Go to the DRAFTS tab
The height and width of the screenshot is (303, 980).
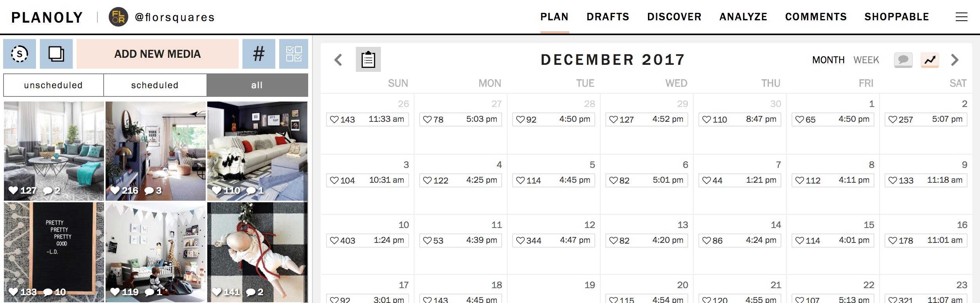pos(608,17)
